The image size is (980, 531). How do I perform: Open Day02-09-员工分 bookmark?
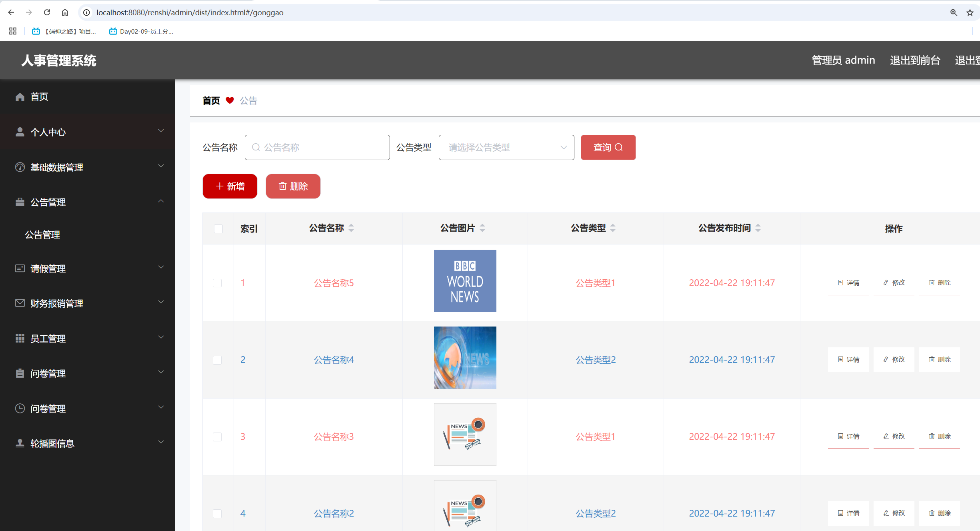pyautogui.click(x=141, y=31)
